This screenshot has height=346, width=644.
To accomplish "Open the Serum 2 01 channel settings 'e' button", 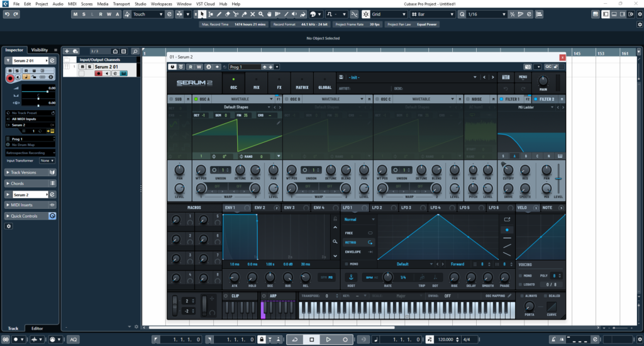I will pos(52,60).
